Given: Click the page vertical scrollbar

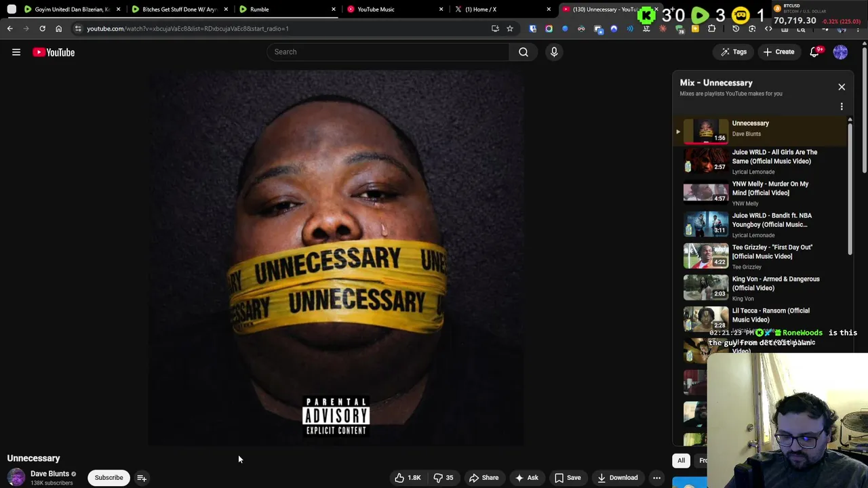Looking at the screenshot, I should pos(865,108).
